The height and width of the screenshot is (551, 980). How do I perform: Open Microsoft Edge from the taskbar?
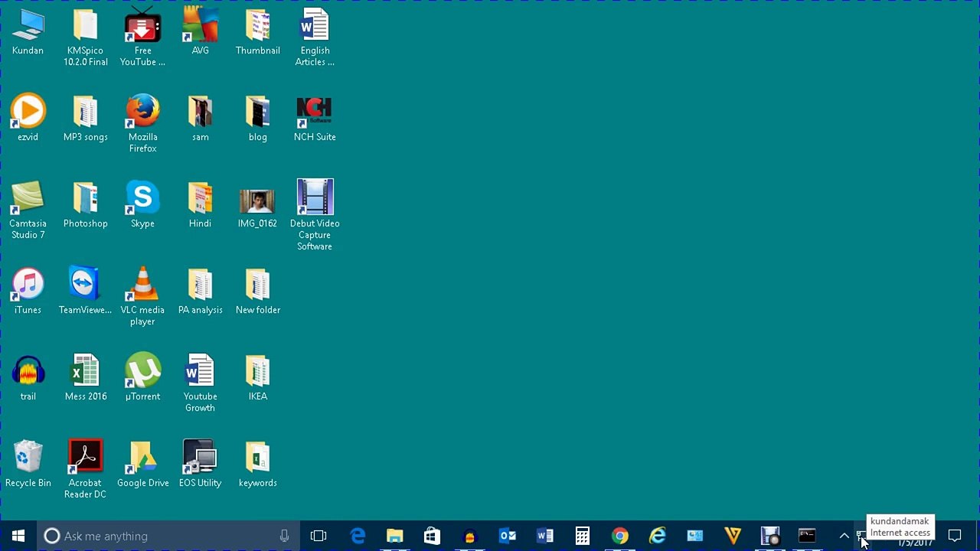tap(358, 536)
